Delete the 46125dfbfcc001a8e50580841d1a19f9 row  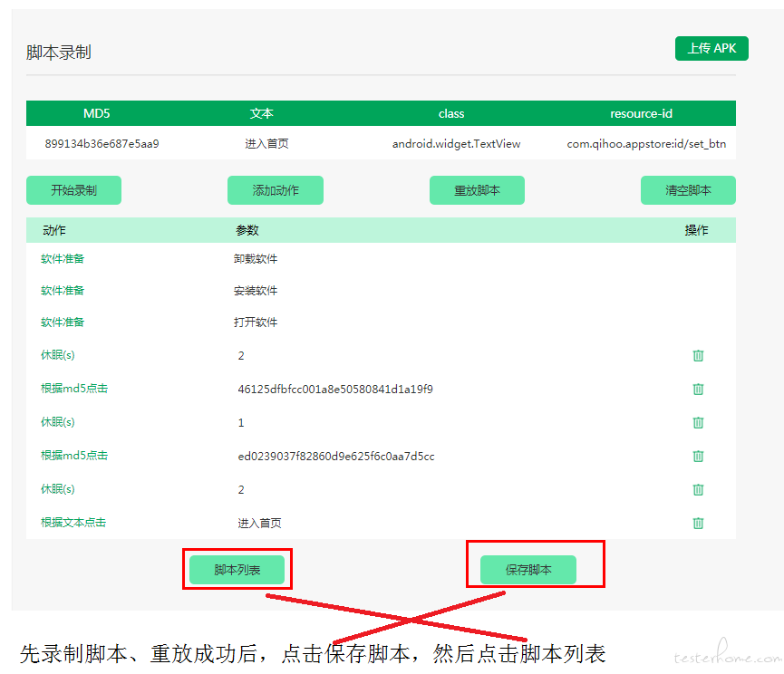[x=698, y=389]
